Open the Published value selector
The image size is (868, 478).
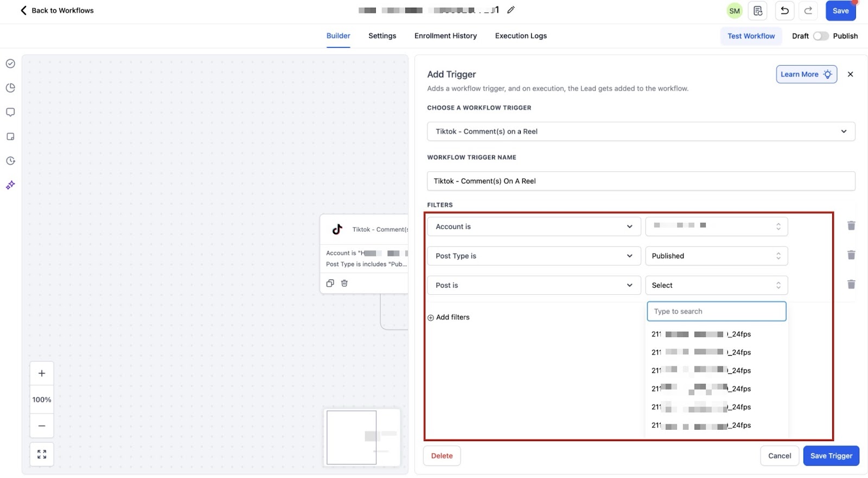coord(716,256)
